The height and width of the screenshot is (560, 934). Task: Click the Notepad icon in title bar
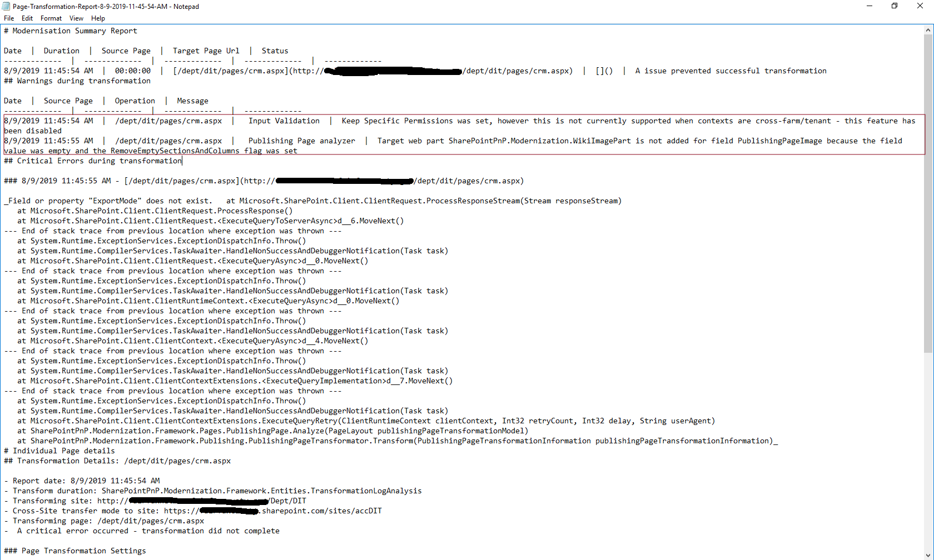[x=6, y=7]
